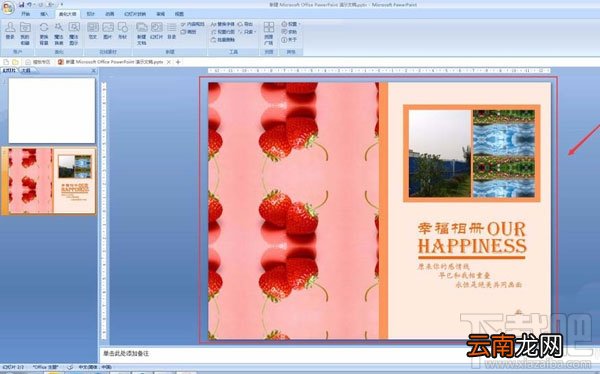Open 图片 picture material library

[108, 31]
